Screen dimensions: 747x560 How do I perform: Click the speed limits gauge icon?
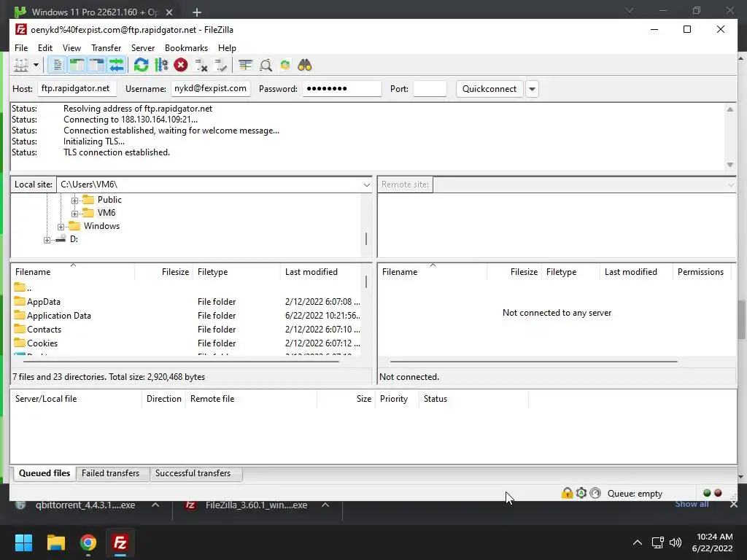tap(595, 494)
